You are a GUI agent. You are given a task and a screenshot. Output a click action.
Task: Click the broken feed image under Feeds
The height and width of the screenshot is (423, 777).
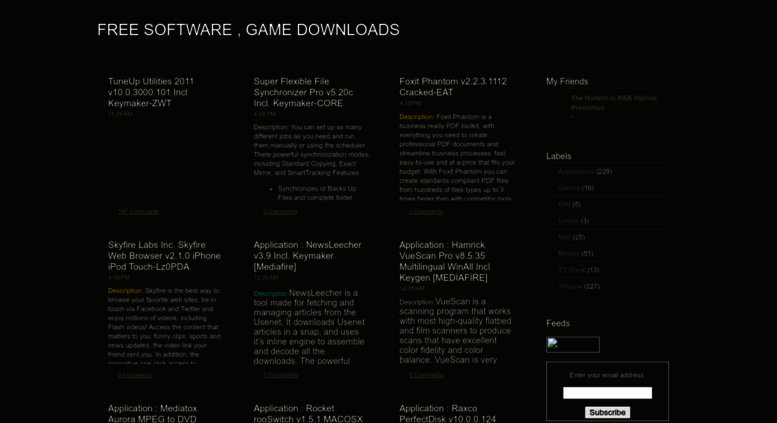(x=572, y=344)
